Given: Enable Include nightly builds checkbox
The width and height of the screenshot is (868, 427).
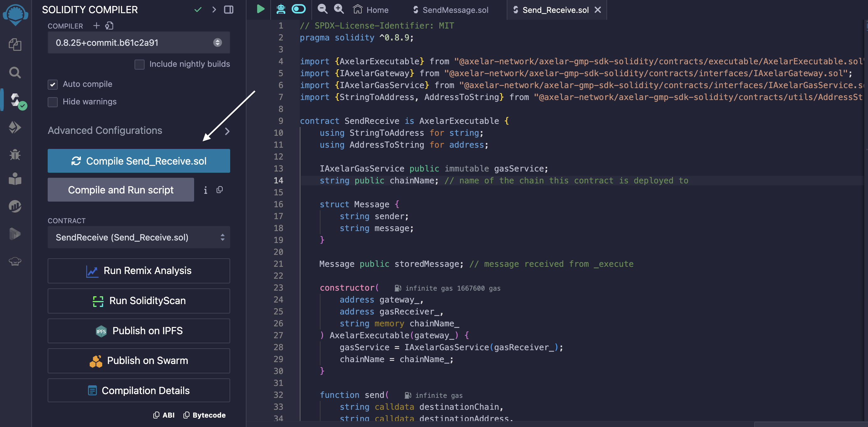Looking at the screenshot, I should pyautogui.click(x=140, y=64).
